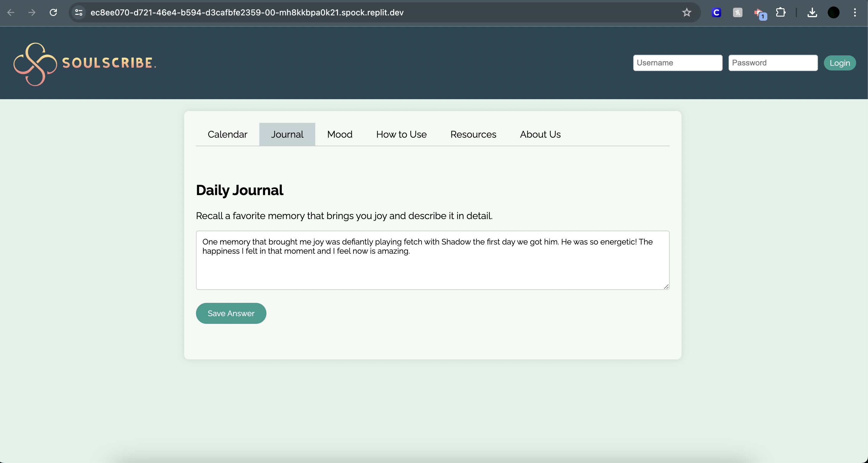Open the Resources tab
Screen dimensions: 868x463
(473, 134)
